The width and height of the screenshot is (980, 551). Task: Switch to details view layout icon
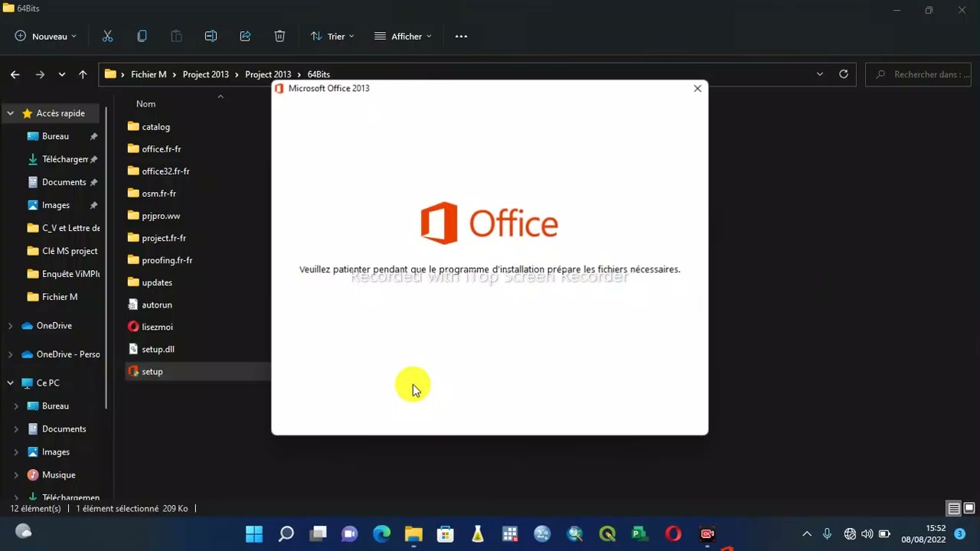coord(954,508)
